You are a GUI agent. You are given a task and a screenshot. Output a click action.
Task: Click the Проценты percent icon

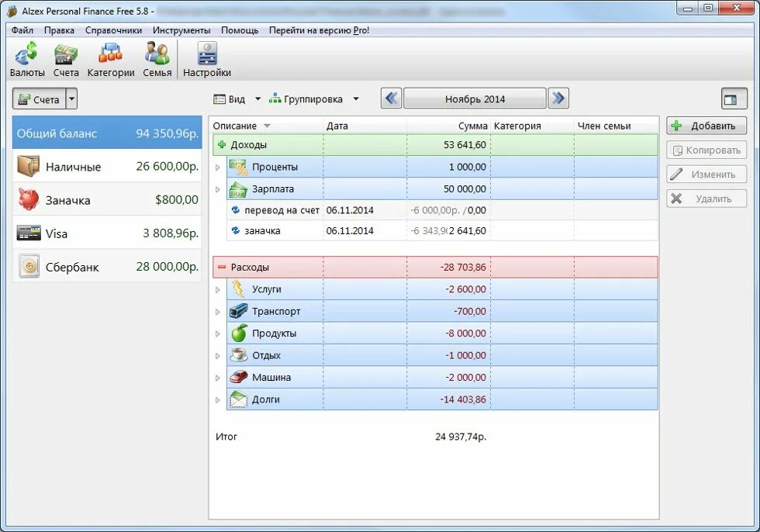(x=238, y=167)
